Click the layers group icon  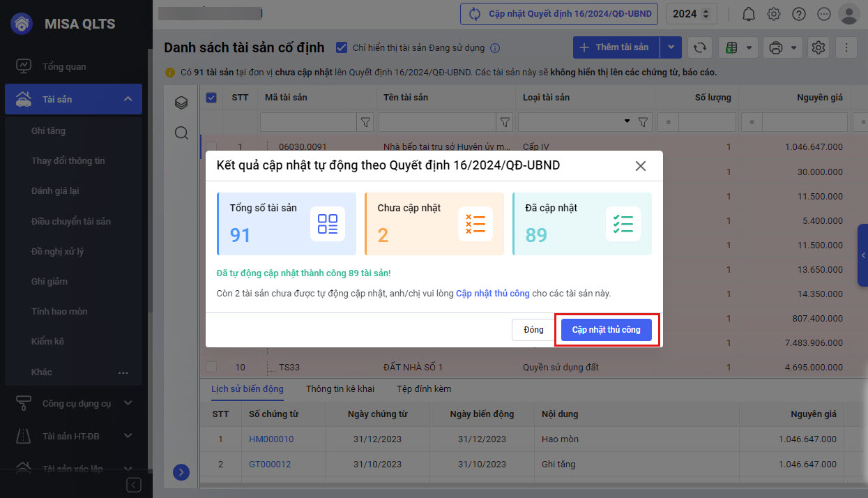181,103
